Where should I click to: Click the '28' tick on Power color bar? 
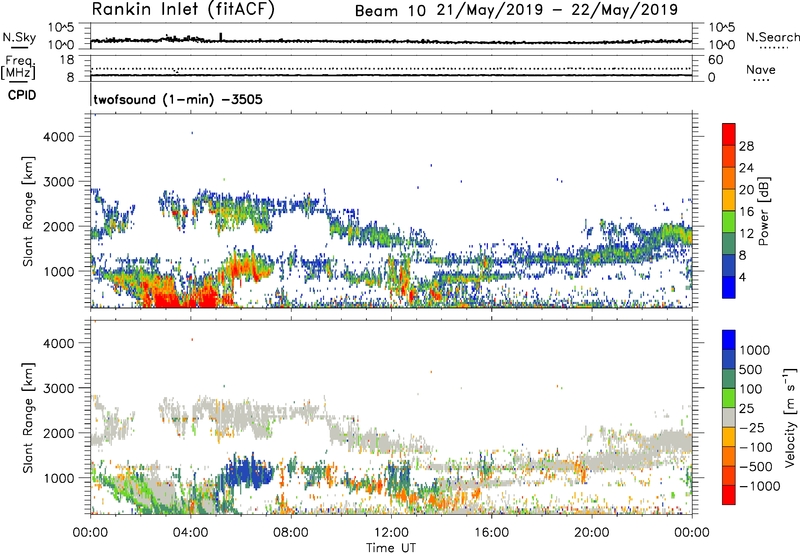point(746,146)
